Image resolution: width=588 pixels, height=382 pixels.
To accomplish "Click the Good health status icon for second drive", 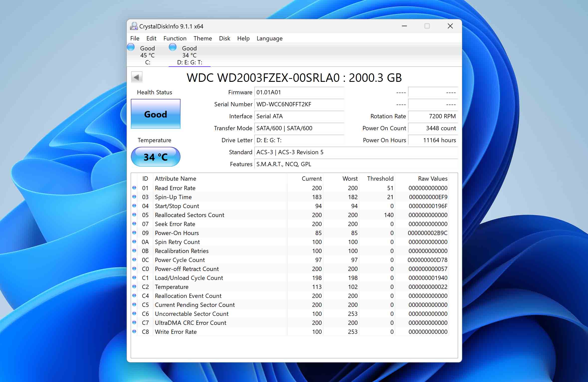I will 172,48.
